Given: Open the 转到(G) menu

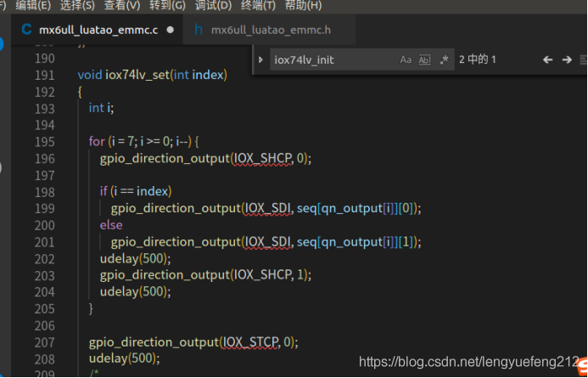Looking at the screenshot, I should [166, 5].
